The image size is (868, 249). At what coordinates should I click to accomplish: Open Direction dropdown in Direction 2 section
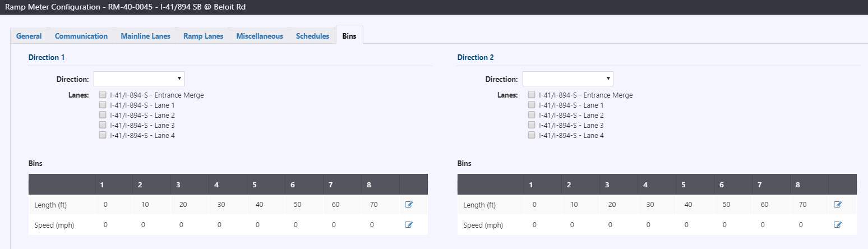pyautogui.click(x=568, y=79)
